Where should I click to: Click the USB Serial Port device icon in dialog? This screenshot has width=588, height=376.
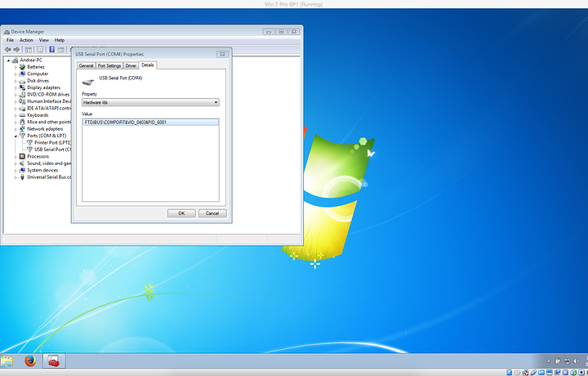click(x=87, y=82)
